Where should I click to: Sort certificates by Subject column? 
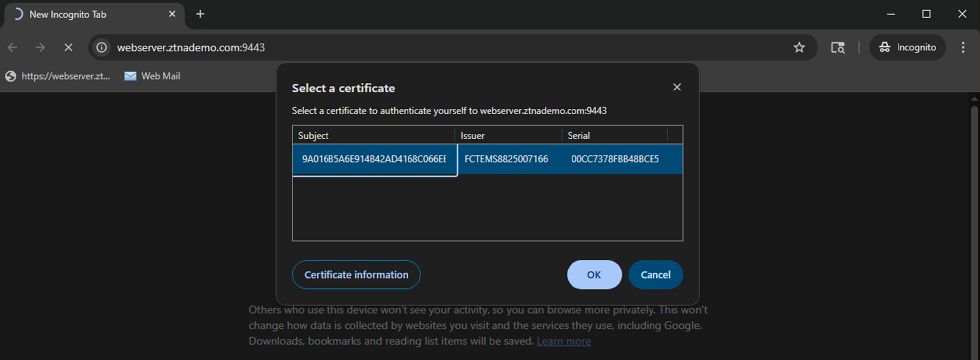373,135
